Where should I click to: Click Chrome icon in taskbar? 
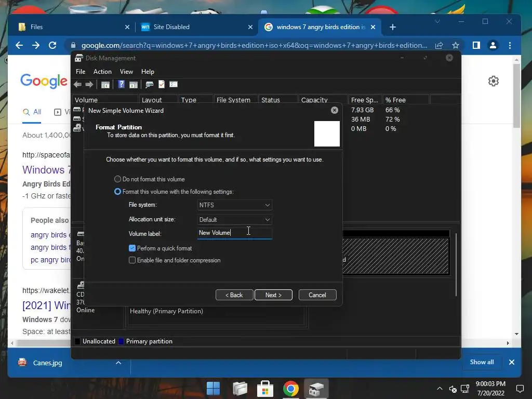click(291, 389)
